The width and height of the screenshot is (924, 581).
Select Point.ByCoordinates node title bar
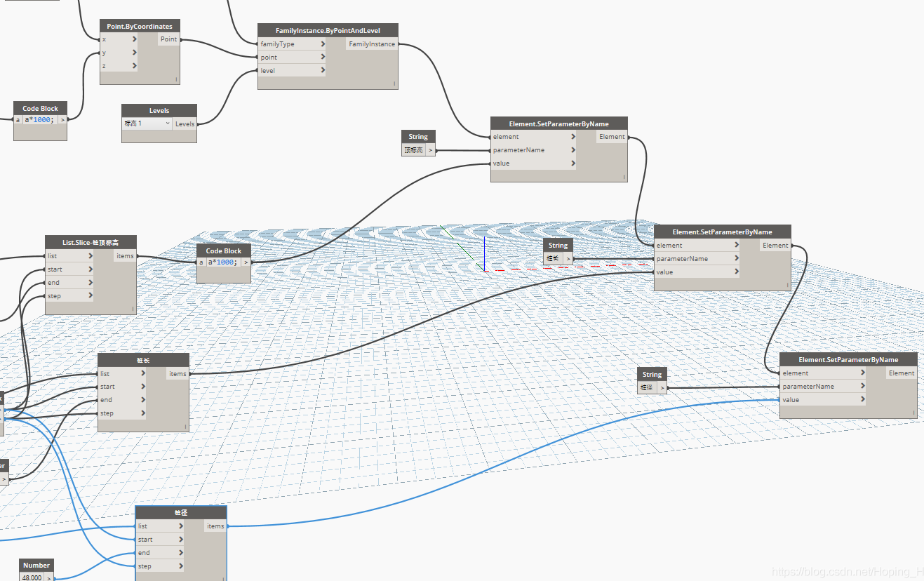click(140, 26)
